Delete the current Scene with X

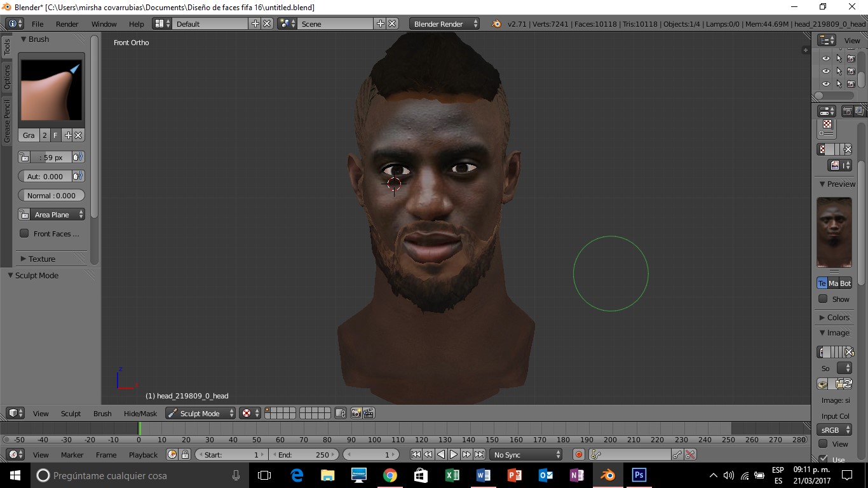pyautogui.click(x=392, y=24)
